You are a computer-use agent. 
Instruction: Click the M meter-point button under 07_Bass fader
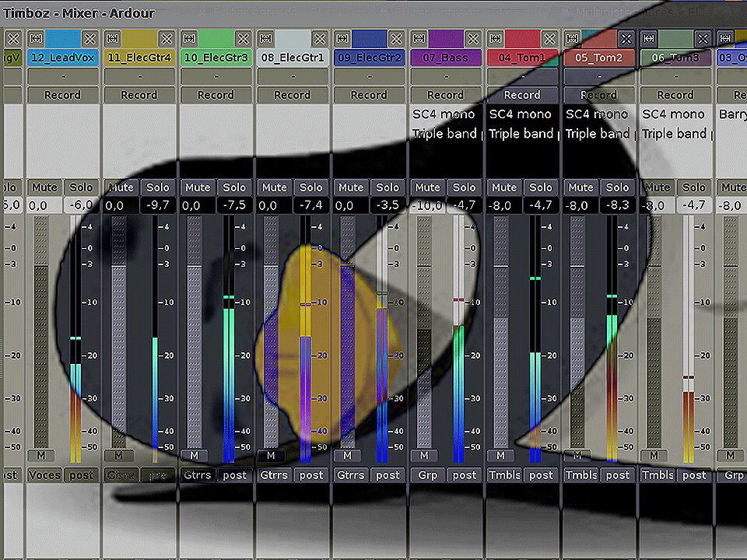coord(424,456)
